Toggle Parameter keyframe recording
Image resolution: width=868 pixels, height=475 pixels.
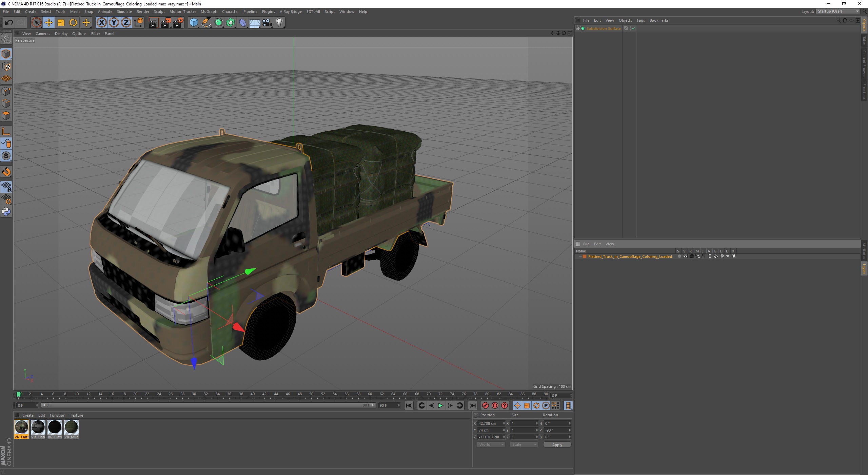point(546,405)
